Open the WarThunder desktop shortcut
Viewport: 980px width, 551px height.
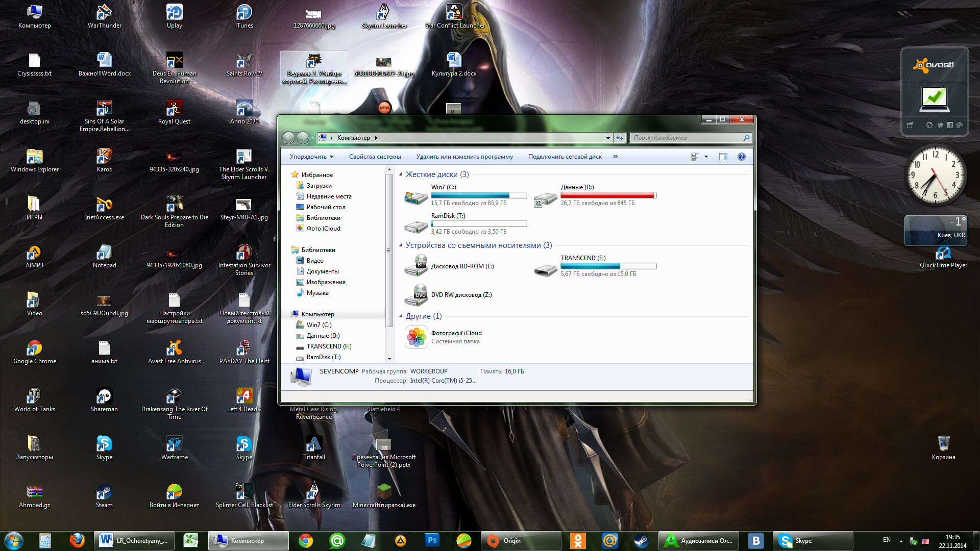(105, 16)
